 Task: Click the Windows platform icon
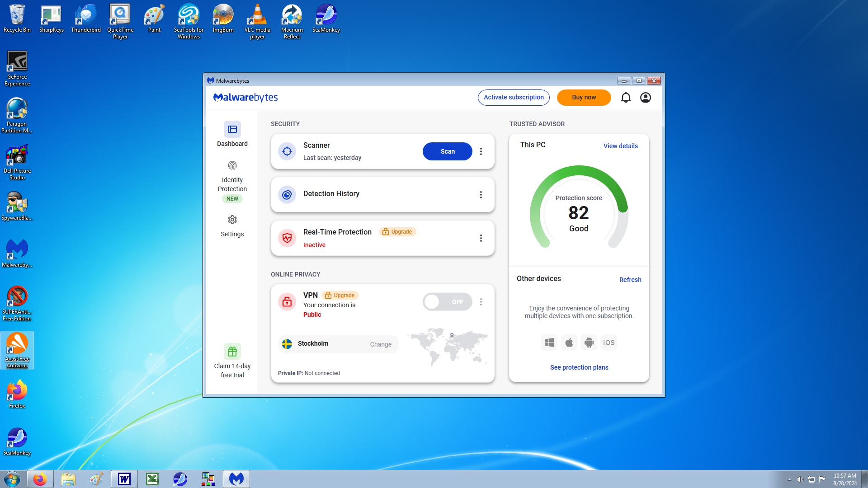pos(549,343)
